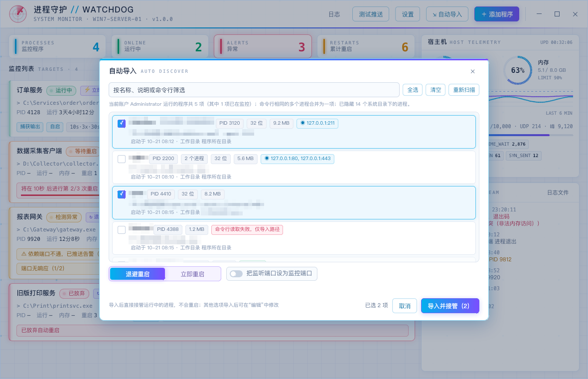Click the 数据采集客户端 card title

pyautogui.click(x=39, y=151)
